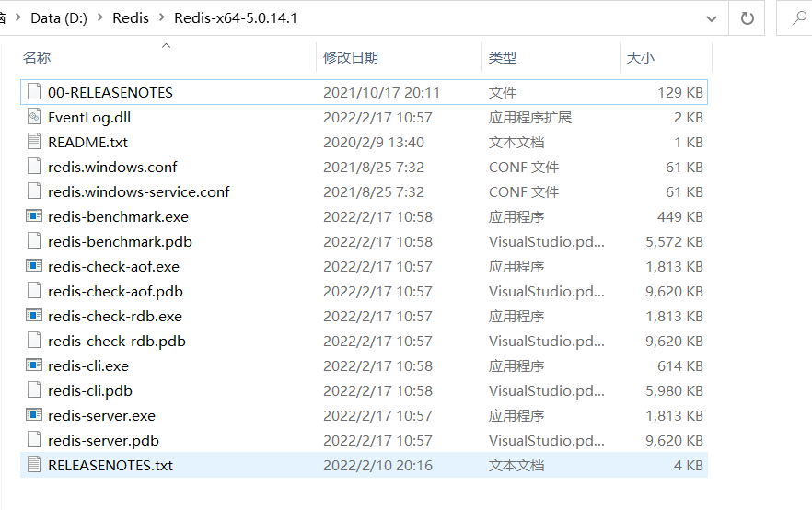Select the 00-RELEASENOTES file name

tap(110, 93)
